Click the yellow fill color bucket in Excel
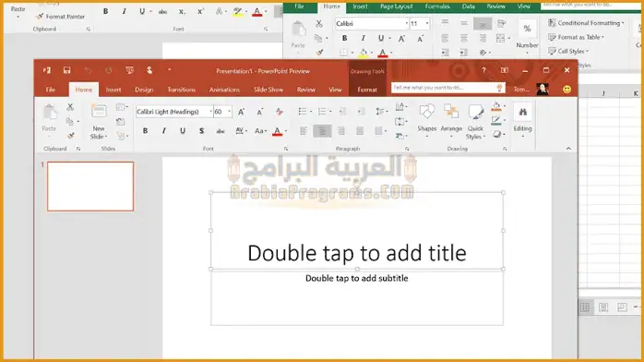This screenshot has width=644, height=362. 364,53
